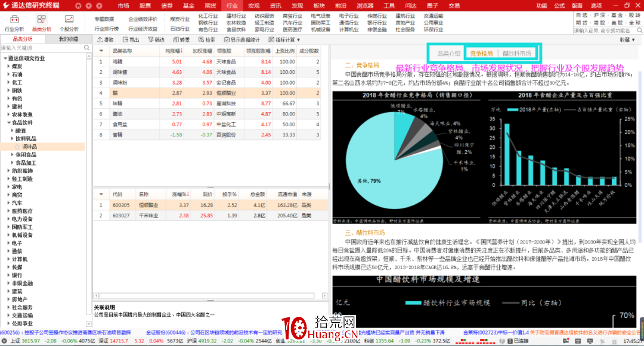
Task: Select 醋 row in category table
Action: pos(206,93)
